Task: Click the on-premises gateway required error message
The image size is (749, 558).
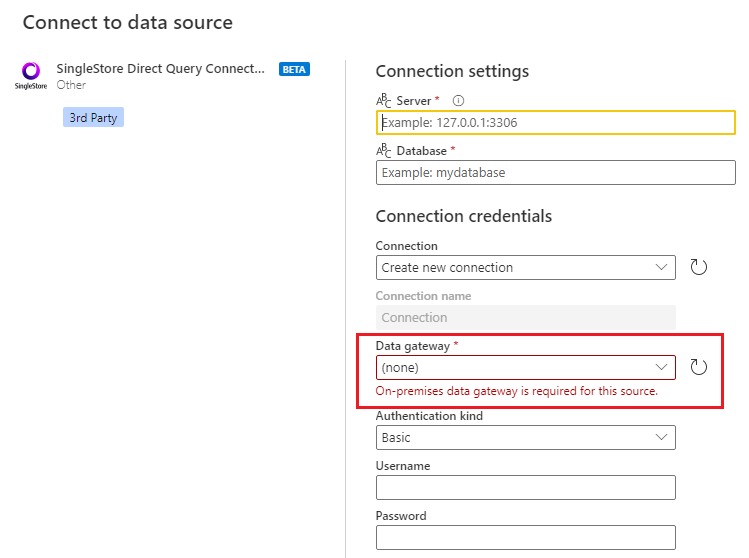Action: (x=516, y=391)
